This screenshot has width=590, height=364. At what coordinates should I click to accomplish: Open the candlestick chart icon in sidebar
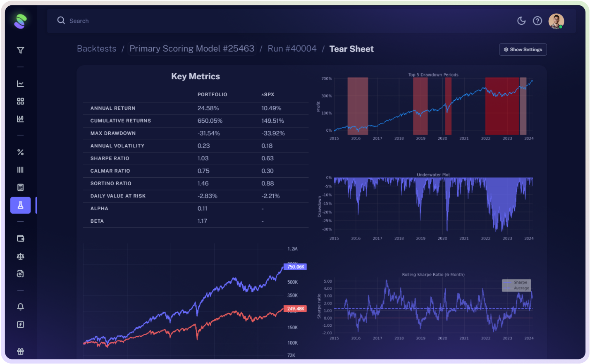click(x=20, y=119)
